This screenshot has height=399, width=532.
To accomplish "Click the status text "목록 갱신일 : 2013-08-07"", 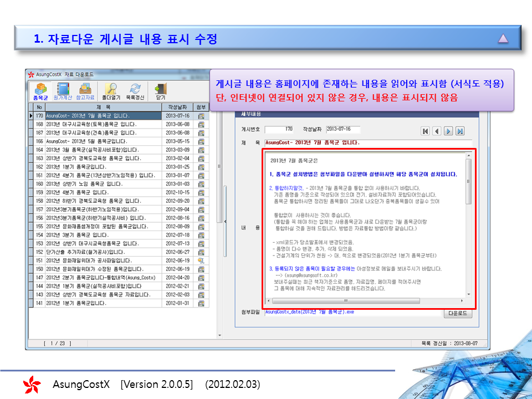I will coord(449,344).
